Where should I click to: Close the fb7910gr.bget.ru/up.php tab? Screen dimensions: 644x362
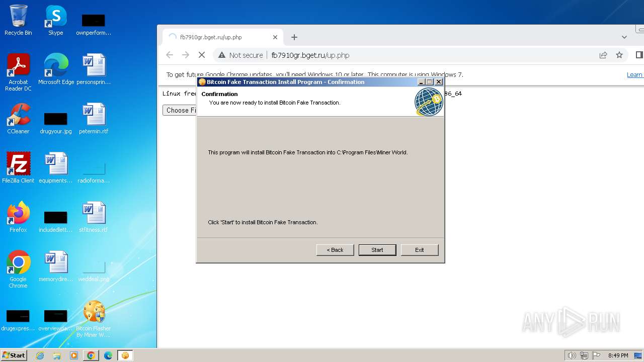coord(275,37)
